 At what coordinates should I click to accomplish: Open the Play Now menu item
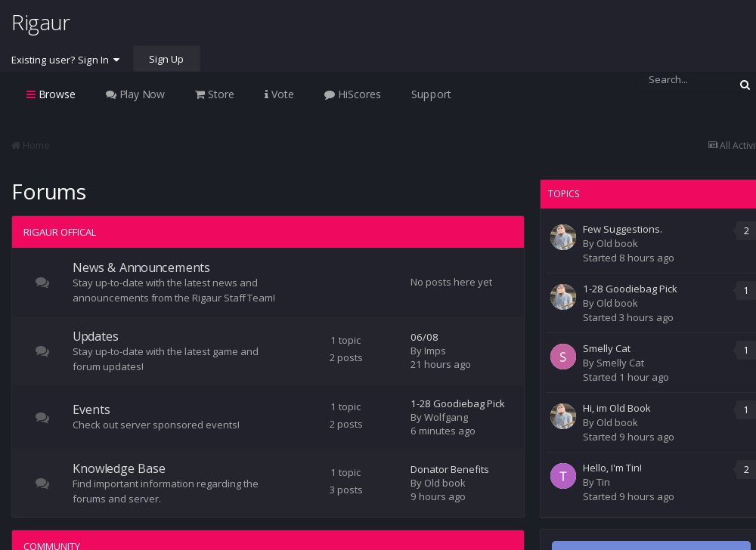coord(135,94)
